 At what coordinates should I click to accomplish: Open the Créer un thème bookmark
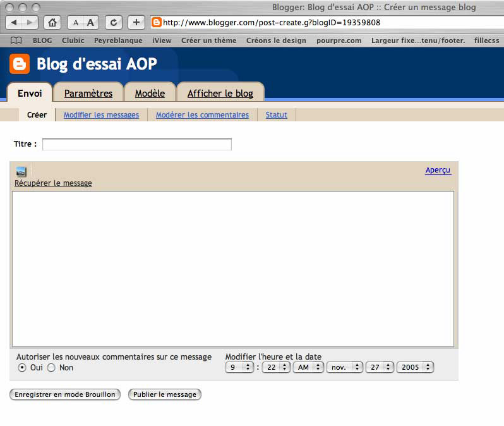[208, 40]
